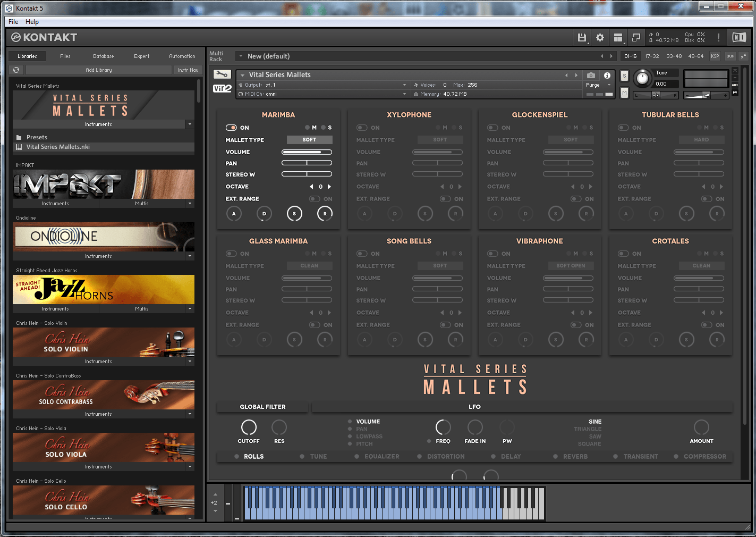Screen dimensions: 756x537
Task: Open the Help menu
Action: [32, 22]
